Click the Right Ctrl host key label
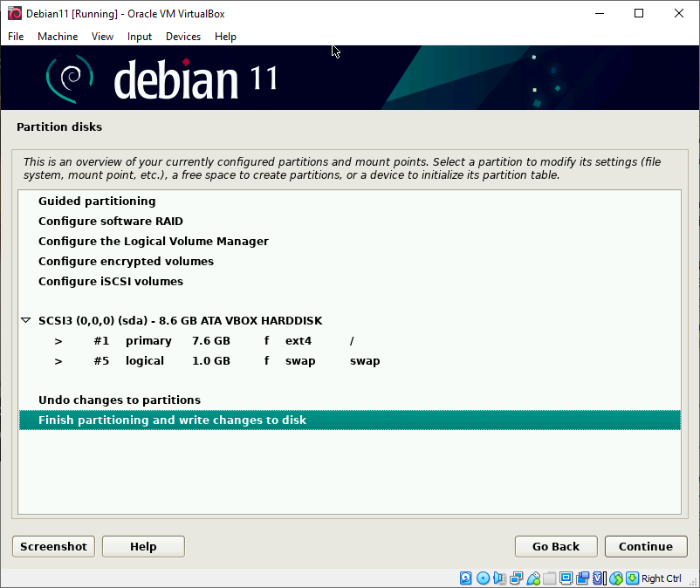Image resolution: width=700 pixels, height=588 pixels. tap(662, 578)
